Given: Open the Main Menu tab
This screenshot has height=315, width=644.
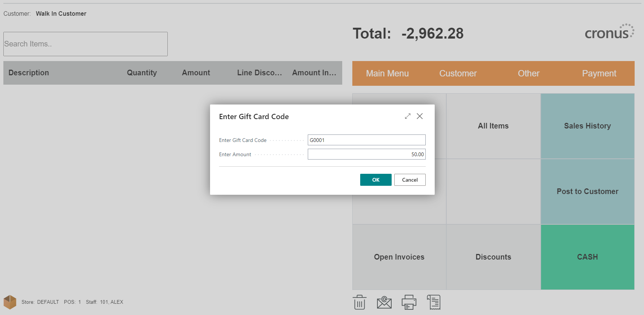Looking at the screenshot, I should [387, 73].
